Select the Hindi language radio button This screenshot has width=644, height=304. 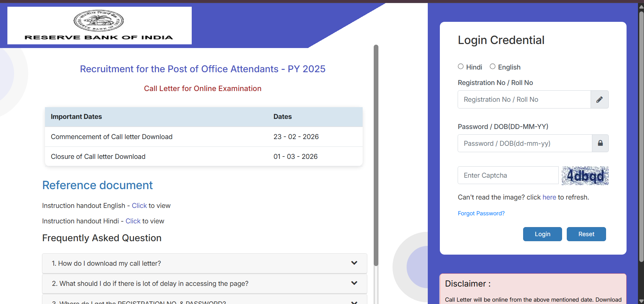tap(461, 67)
